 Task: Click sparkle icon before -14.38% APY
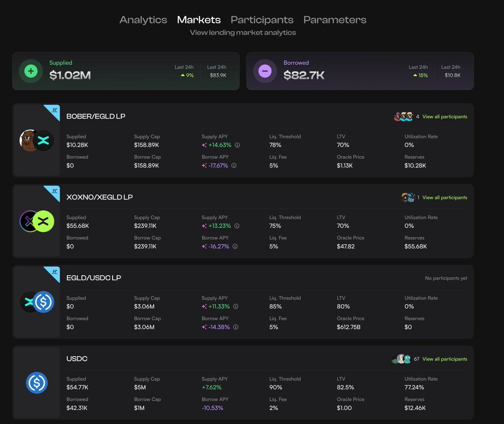(204, 327)
